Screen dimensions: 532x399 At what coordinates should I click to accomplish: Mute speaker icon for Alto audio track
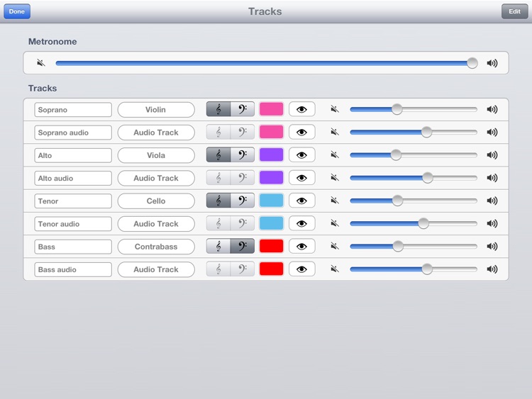pyautogui.click(x=335, y=178)
